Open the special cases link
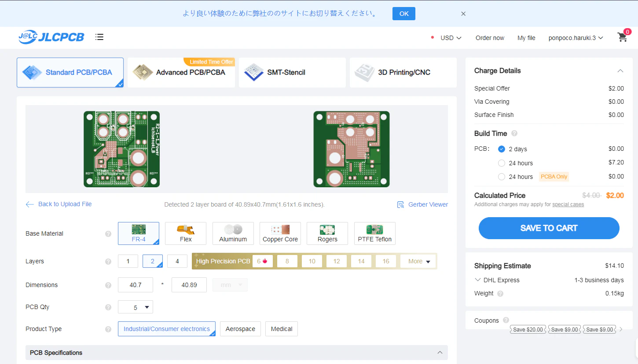The height and width of the screenshot is (364, 638). pos(568,204)
